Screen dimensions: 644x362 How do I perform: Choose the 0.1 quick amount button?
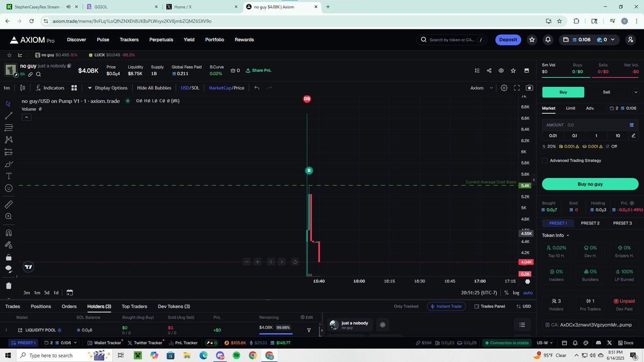point(575,136)
